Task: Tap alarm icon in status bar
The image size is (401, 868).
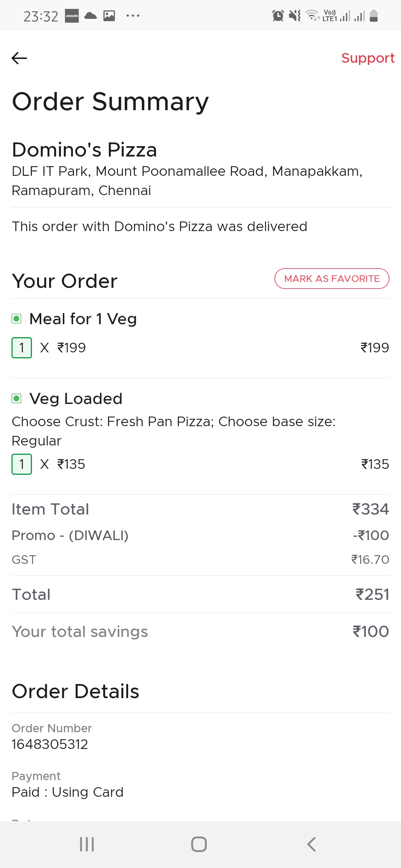Action: [278, 16]
